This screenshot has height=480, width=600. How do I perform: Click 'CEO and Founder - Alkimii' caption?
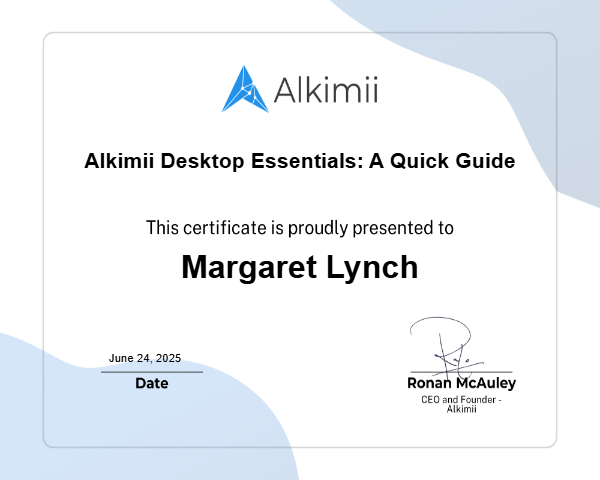coord(461,404)
